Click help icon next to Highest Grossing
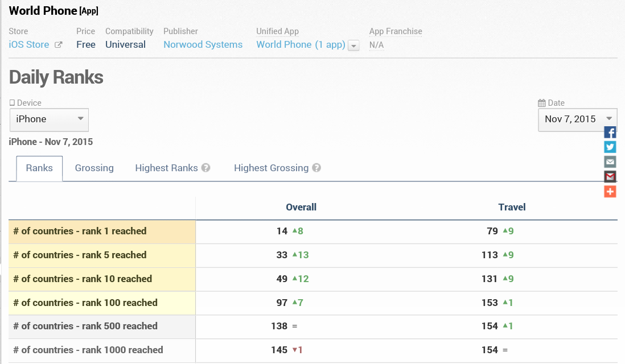Image resolution: width=625 pixels, height=364 pixels. (316, 168)
